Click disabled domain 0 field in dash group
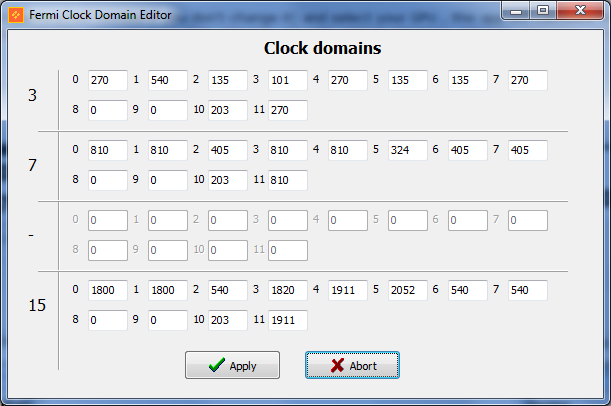Viewport: 611px width, 406px height. point(108,221)
